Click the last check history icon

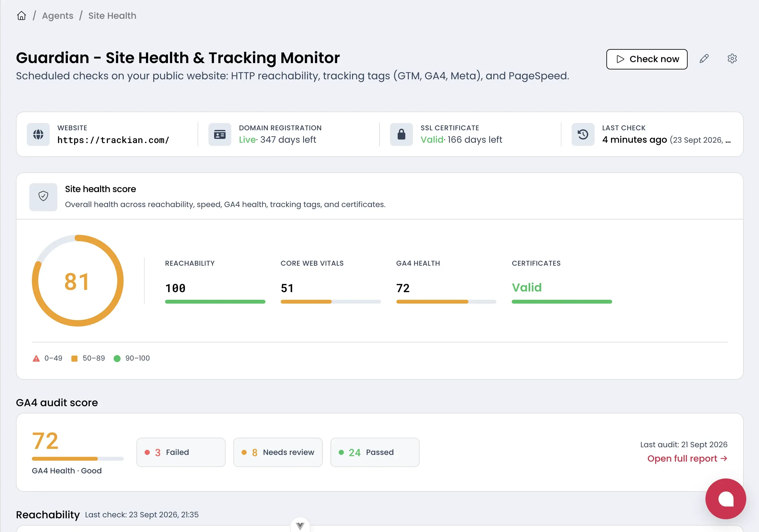[x=583, y=134]
